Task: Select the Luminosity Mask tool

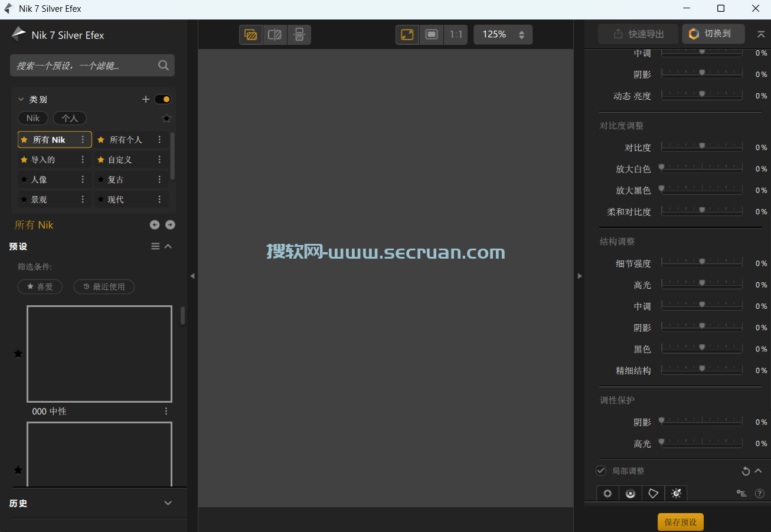Action: tap(676, 493)
